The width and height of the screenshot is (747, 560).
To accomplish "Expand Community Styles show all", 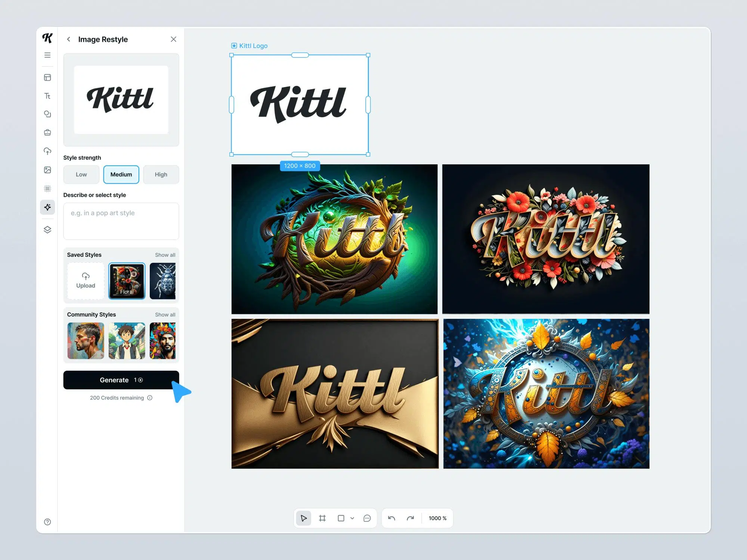I will coord(165,314).
